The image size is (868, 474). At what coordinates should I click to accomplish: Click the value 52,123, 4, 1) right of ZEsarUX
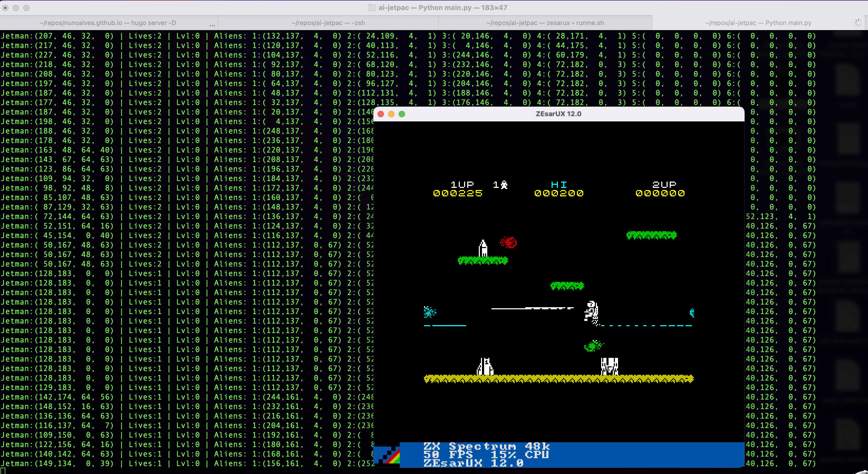pyautogui.click(x=780, y=216)
